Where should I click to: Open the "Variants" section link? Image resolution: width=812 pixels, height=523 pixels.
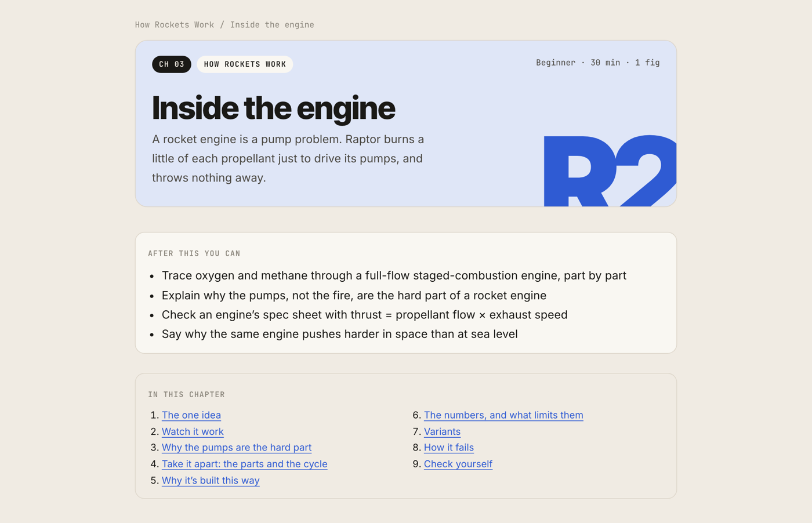[x=442, y=431]
